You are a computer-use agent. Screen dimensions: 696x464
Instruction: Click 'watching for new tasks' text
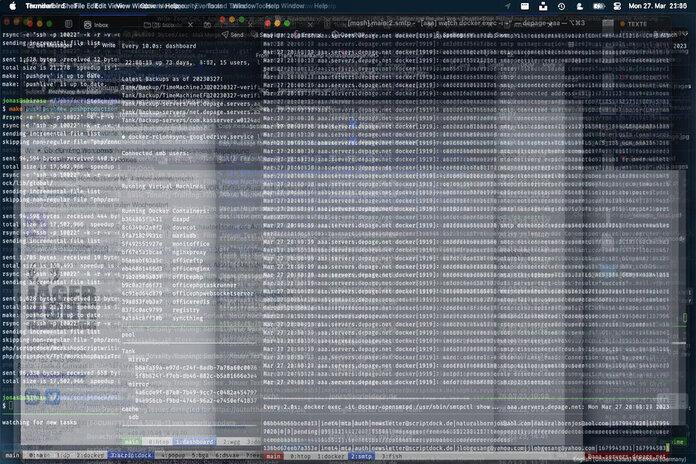click(x=39, y=422)
